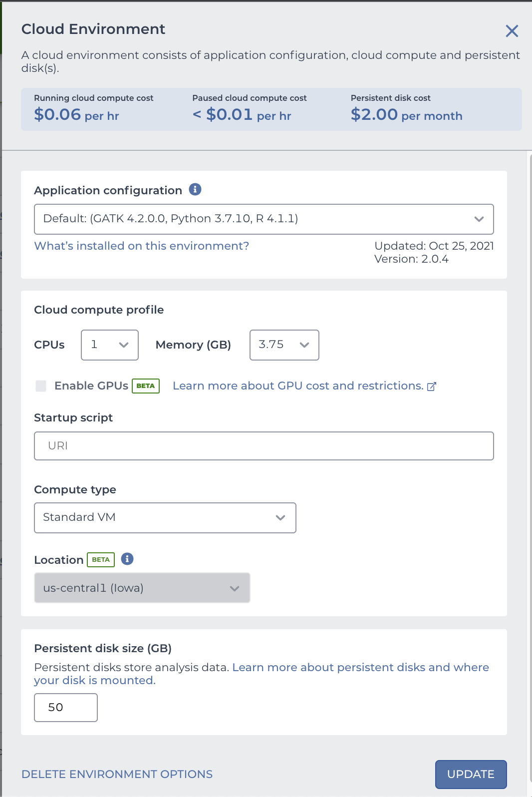This screenshot has height=797, width=532.
Task: Open Learn more about GPU cost link
Action: coord(298,386)
